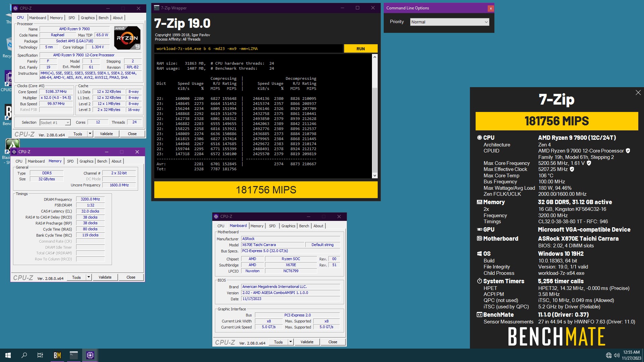The image size is (644, 362).
Task: Open the Priority dropdown set to Normal
Action: tap(449, 22)
